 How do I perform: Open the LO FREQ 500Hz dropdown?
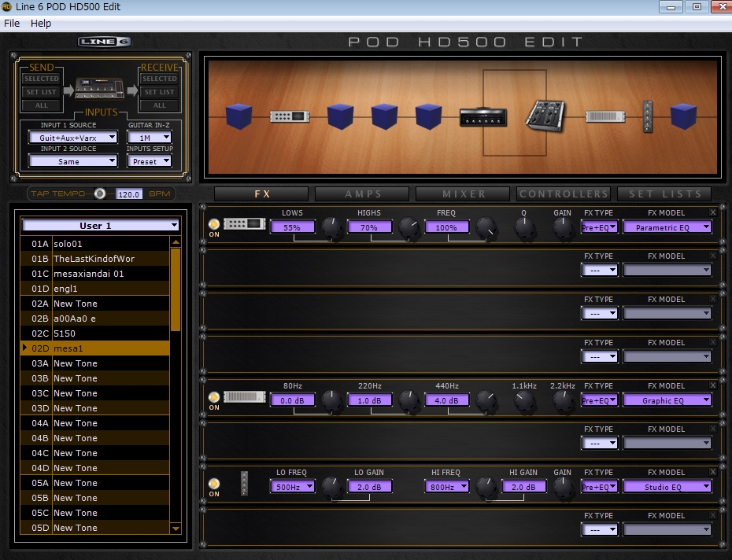coord(293,487)
